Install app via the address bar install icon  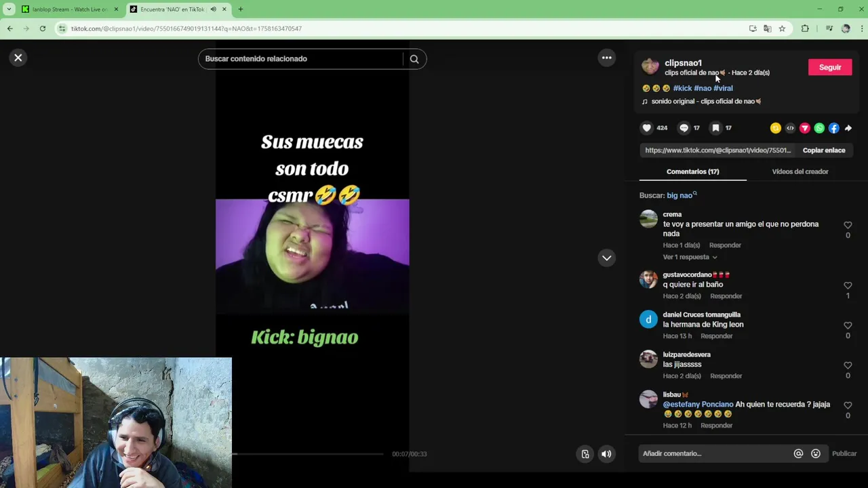(753, 28)
